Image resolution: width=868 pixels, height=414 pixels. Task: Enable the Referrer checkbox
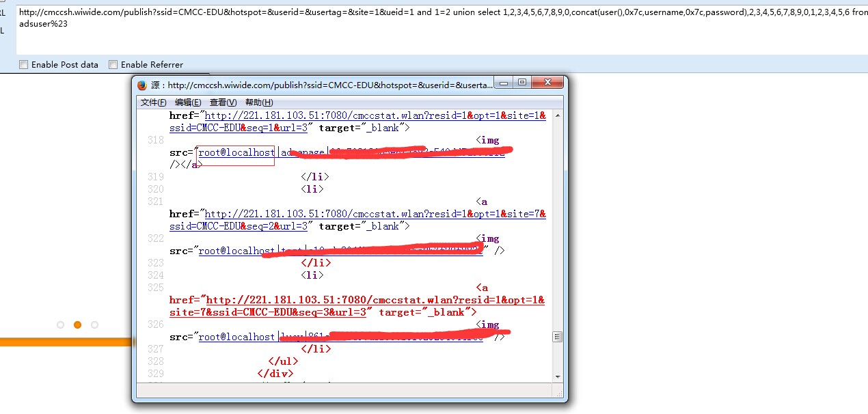tap(113, 65)
